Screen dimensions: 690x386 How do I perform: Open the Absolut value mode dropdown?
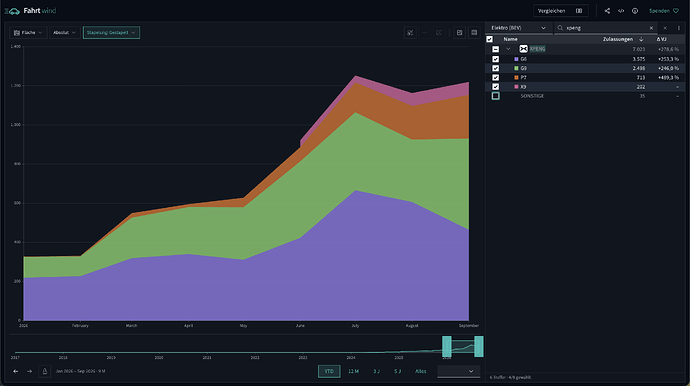pyautogui.click(x=64, y=33)
